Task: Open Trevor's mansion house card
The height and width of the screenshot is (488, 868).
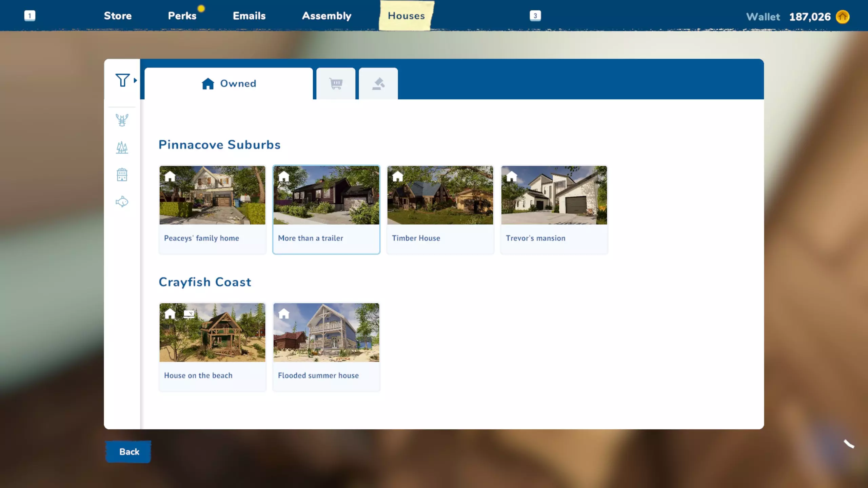Action: (x=554, y=209)
